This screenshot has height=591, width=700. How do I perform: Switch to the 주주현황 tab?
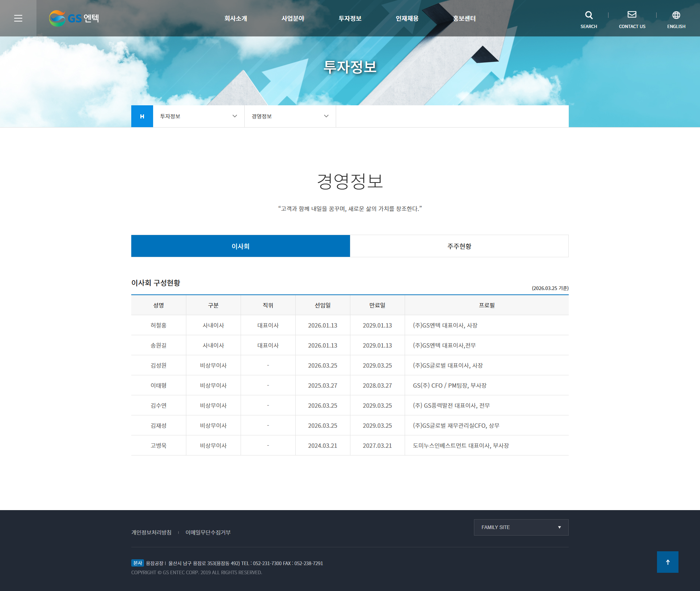click(x=459, y=246)
